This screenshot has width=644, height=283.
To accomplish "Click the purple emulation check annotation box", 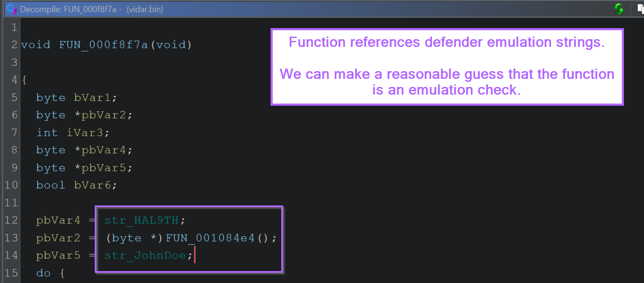I will [447, 66].
